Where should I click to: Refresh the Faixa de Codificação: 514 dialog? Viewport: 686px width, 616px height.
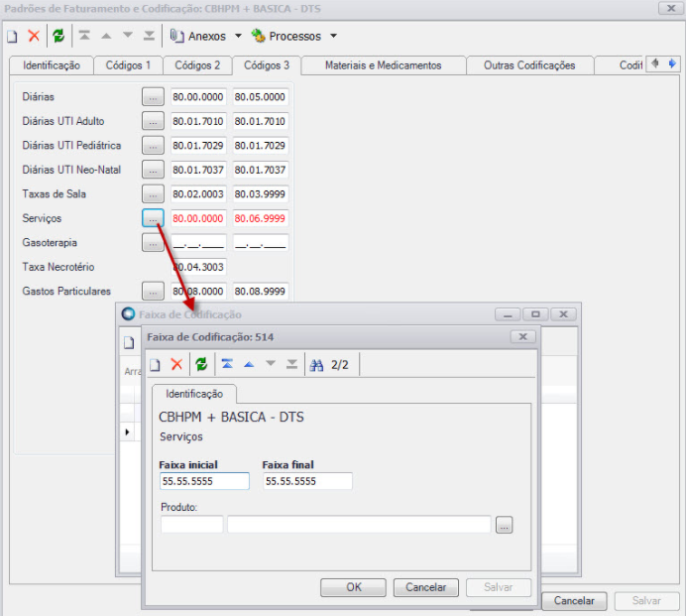click(201, 364)
